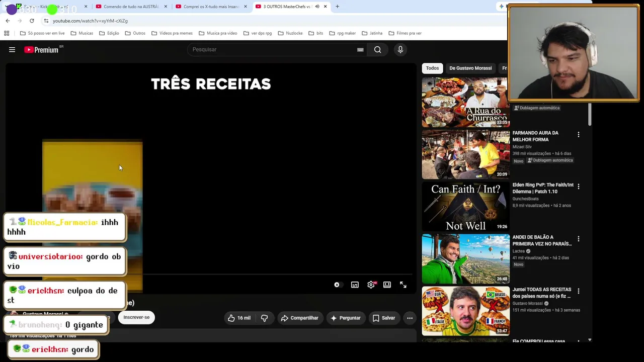Open options menu for FARMANDO AURA video
Viewport: 644px width, 362px height.
pos(579,135)
